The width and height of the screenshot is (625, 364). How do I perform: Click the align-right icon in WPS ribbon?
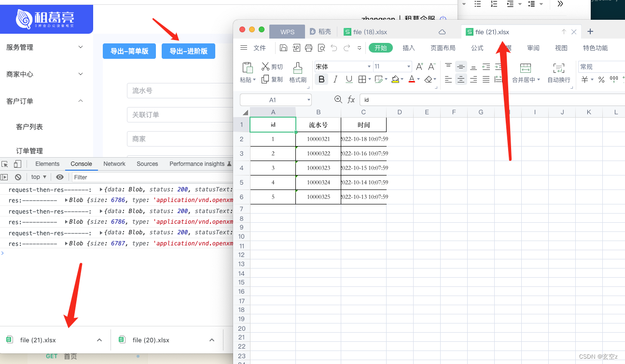(473, 80)
